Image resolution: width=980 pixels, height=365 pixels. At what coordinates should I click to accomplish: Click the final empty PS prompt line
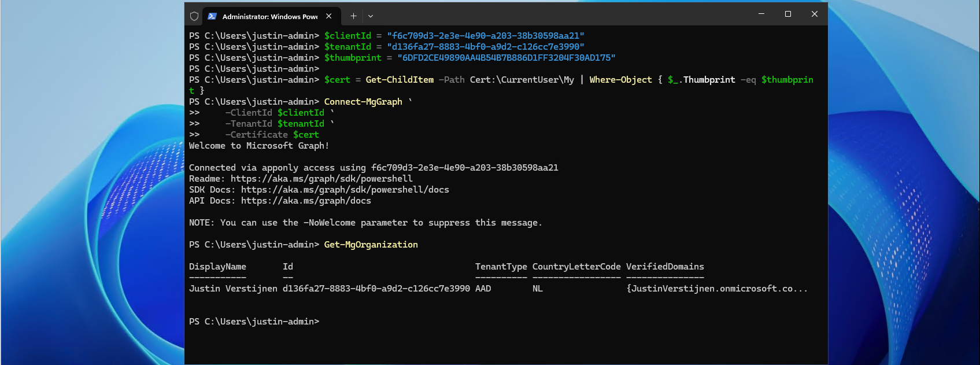point(254,322)
